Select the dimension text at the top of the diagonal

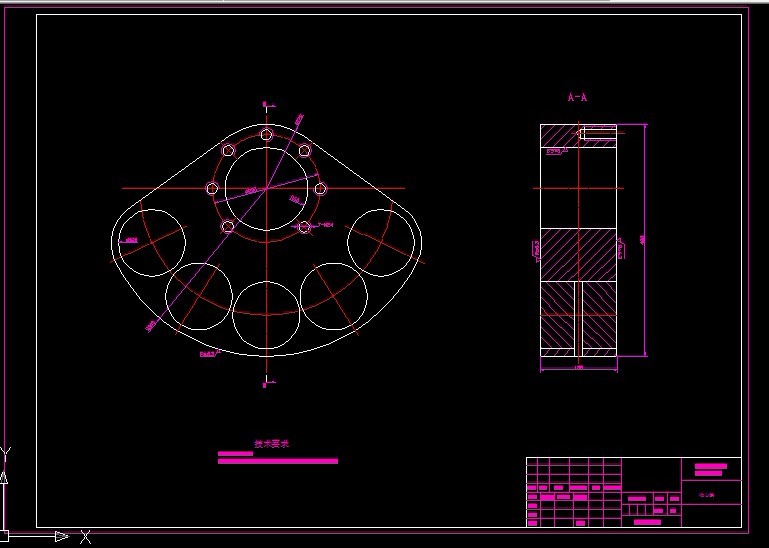click(299, 119)
